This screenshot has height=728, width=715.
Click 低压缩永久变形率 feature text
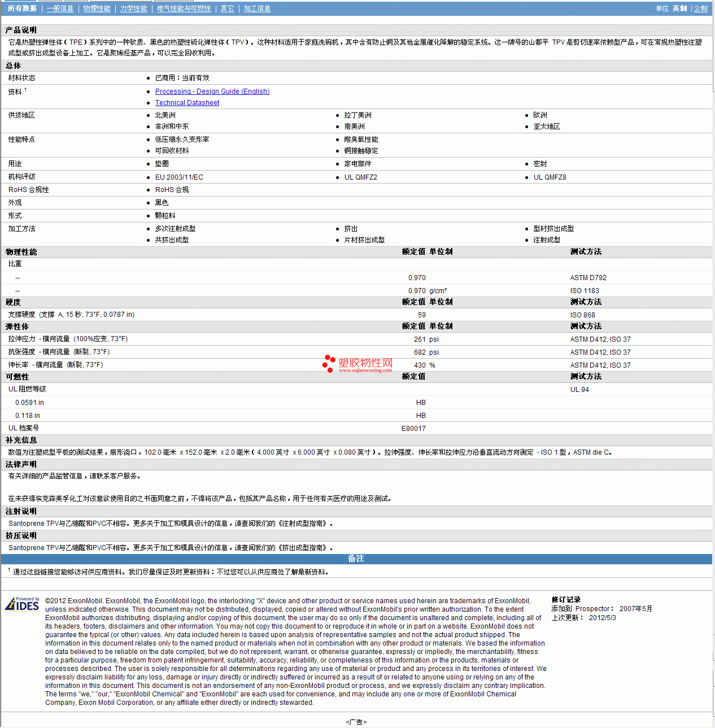coord(182,140)
